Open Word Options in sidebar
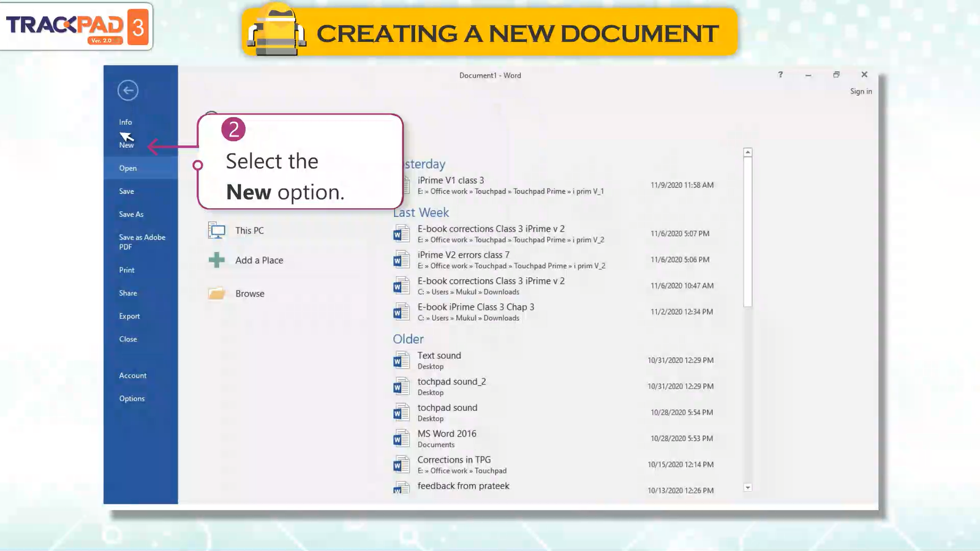The image size is (980, 551). pos(132,399)
